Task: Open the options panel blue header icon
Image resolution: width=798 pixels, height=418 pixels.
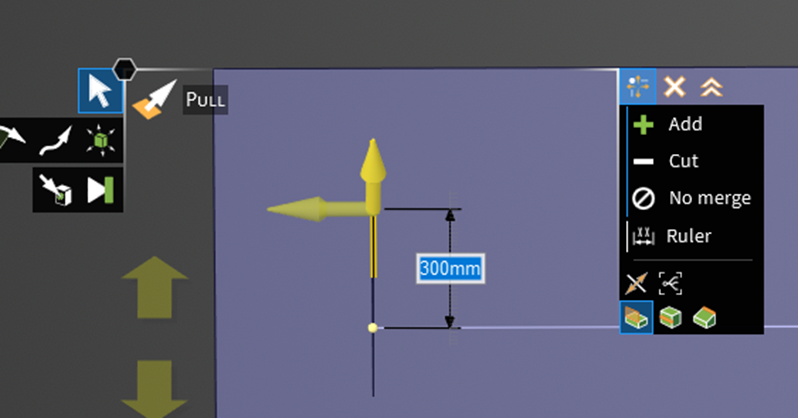Action: 638,86
